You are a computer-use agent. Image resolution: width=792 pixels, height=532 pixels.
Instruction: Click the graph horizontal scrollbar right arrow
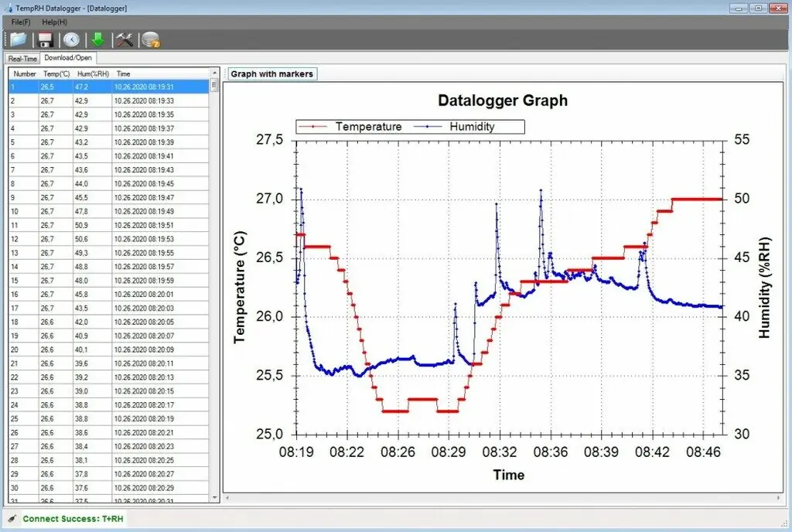pos(780,497)
